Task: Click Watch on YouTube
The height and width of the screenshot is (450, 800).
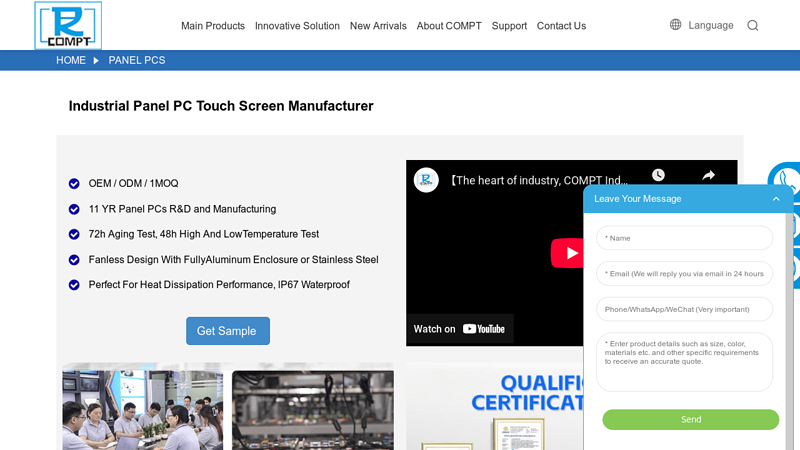Action: pos(459,329)
